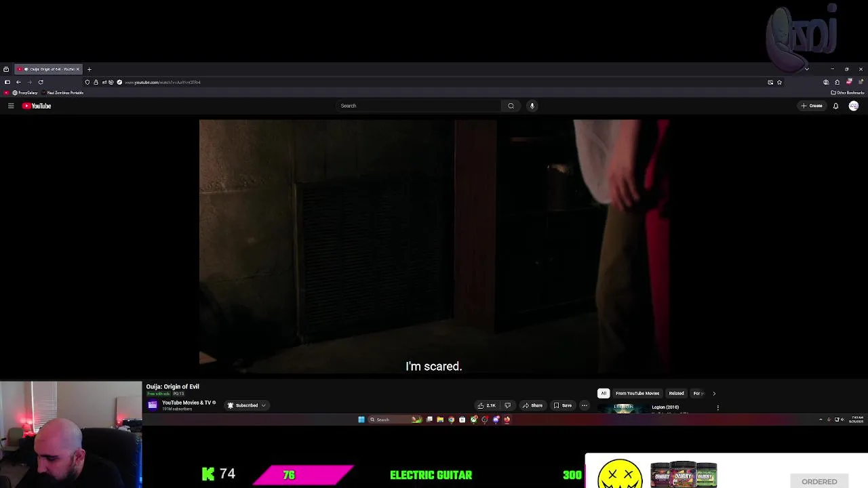Reload the page with browser refresh
The width and height of the screenshot is (868, 488).
pyautogui.click(x=41, y=82)
